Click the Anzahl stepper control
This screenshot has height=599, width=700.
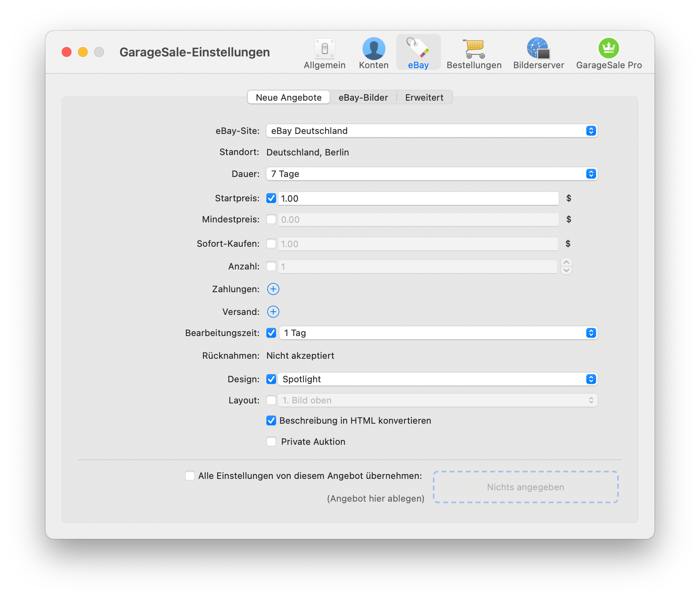click(566, 266)
